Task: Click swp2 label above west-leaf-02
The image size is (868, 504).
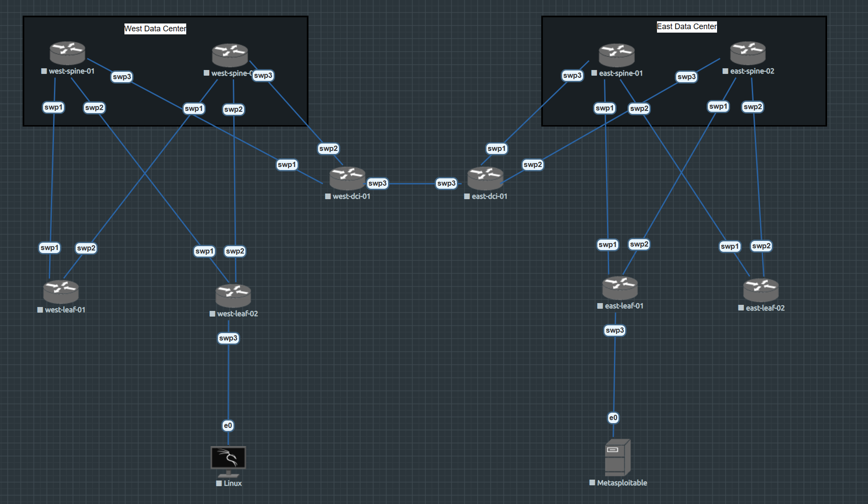Action: coord(235,251)
